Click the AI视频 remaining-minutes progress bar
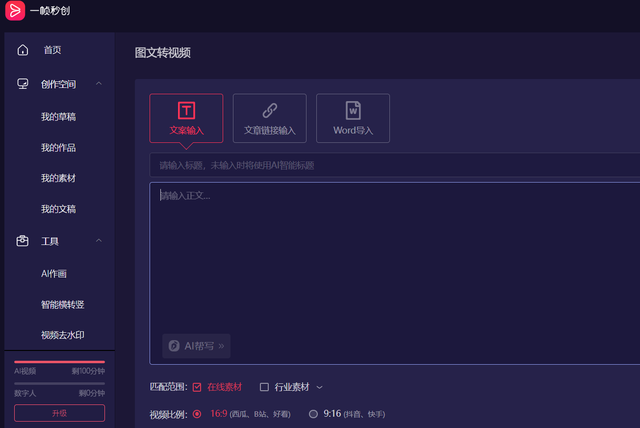Viewport: 640px width, 428px height. (x=60, y=361)
